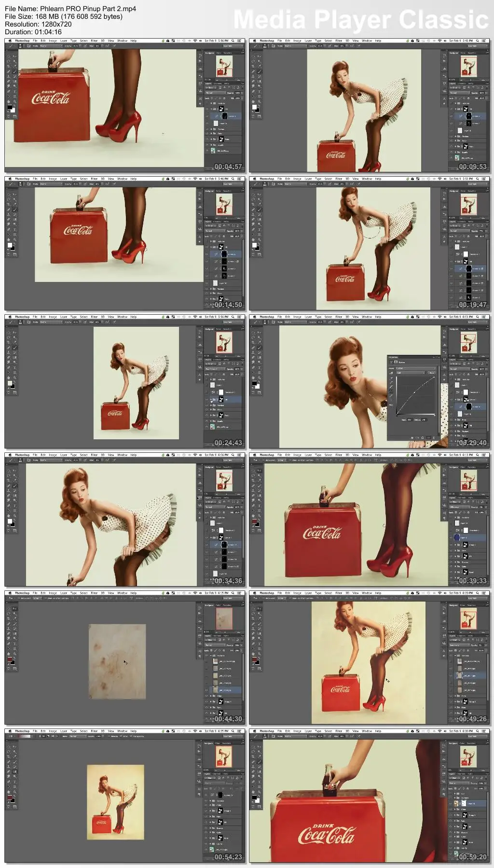Click 'Sat Feb 9 6:15 PM' clock, 00:44:30 frame
This screenshot has width=494, height=868.
(x=217, y=593)
